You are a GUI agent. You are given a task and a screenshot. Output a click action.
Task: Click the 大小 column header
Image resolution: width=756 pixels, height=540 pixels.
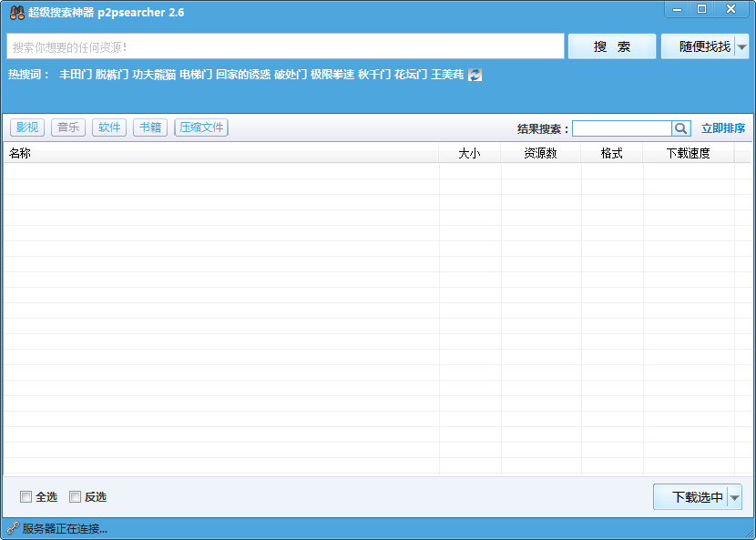tap(470, 152)
